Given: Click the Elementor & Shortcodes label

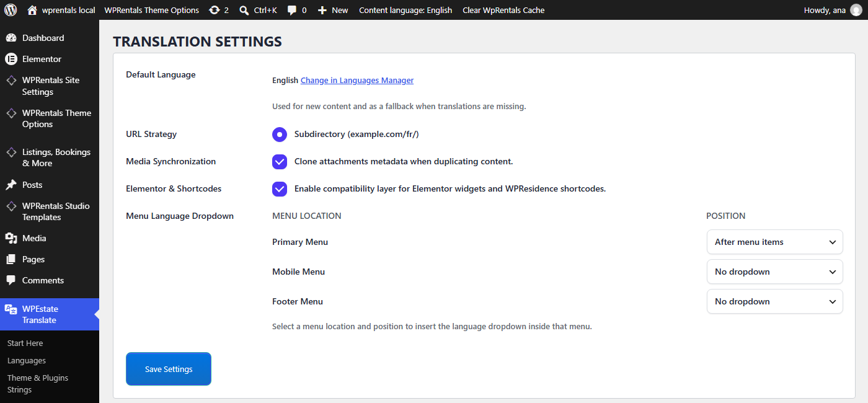Looking at the screenshot, I should 174,188.
